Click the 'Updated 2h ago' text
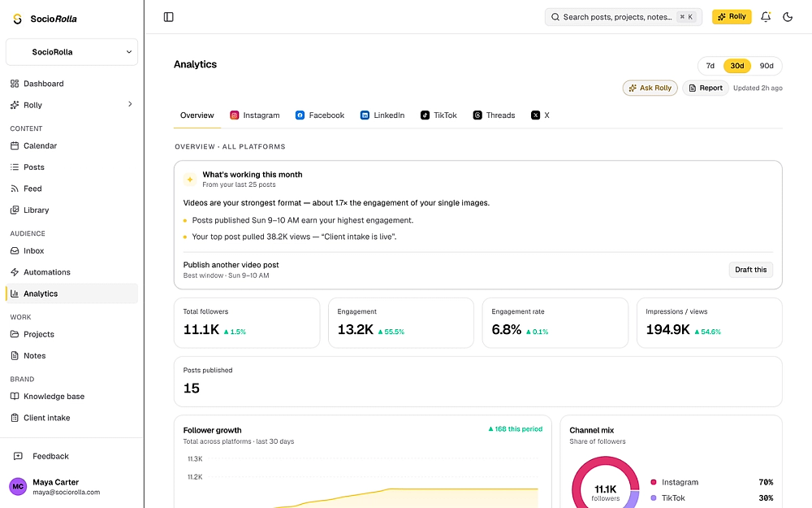Image resolution: width=812 pixels, height=508 pixels. pos(758,88)
